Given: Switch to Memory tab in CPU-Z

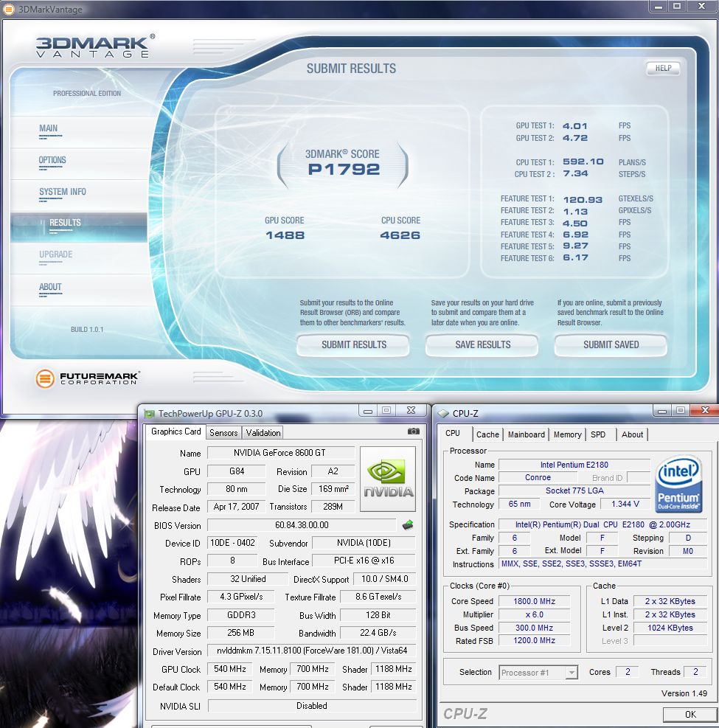Looking at the screenshot, I should [567, 434].
